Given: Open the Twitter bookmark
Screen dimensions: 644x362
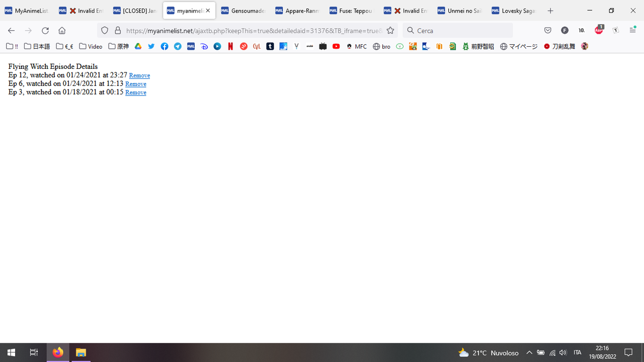Looking at the screenshot, I should pyautogui.click(x=151, y=46).
